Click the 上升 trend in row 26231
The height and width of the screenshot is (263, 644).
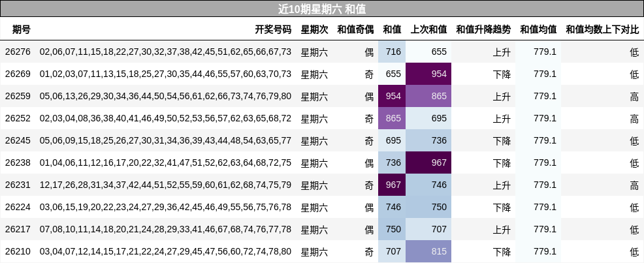pos(502,185)
